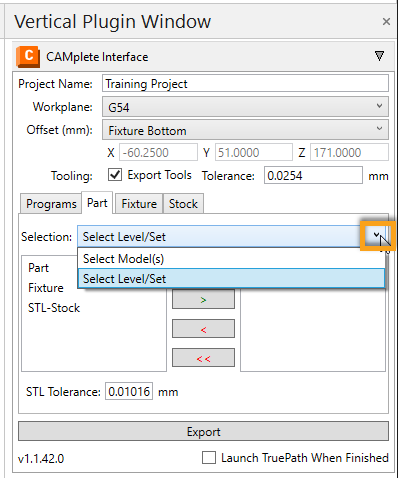Open the Workplane G54 dropdown
The width and height of the screenshot is (398, 478).
point(245,107)
